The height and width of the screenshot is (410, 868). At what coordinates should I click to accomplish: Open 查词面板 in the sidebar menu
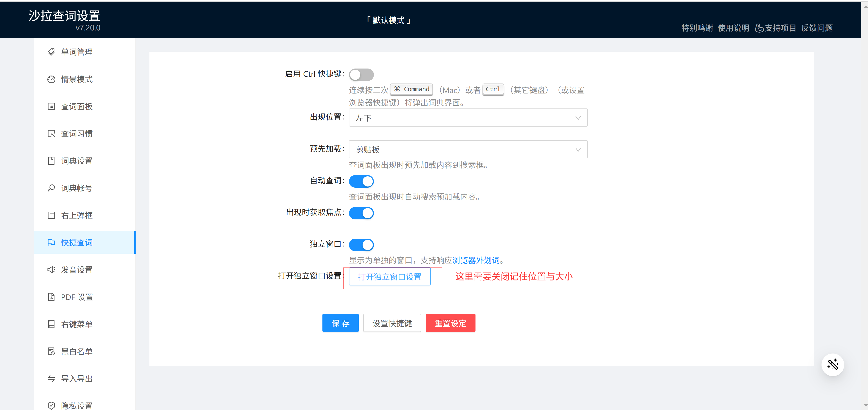tap(77, 107)
